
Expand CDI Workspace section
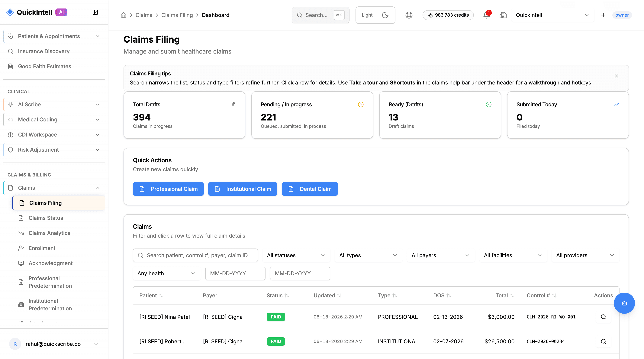54,134
